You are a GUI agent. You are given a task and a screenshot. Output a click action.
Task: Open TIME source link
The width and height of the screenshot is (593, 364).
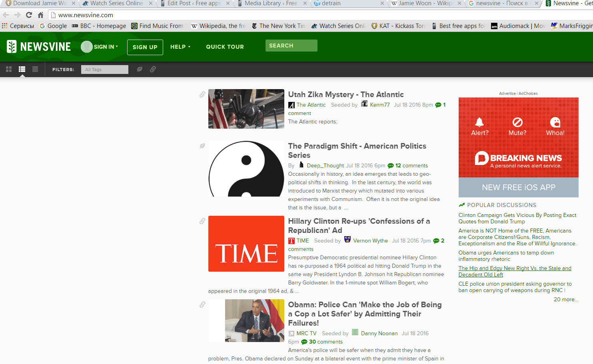[302, 241]
